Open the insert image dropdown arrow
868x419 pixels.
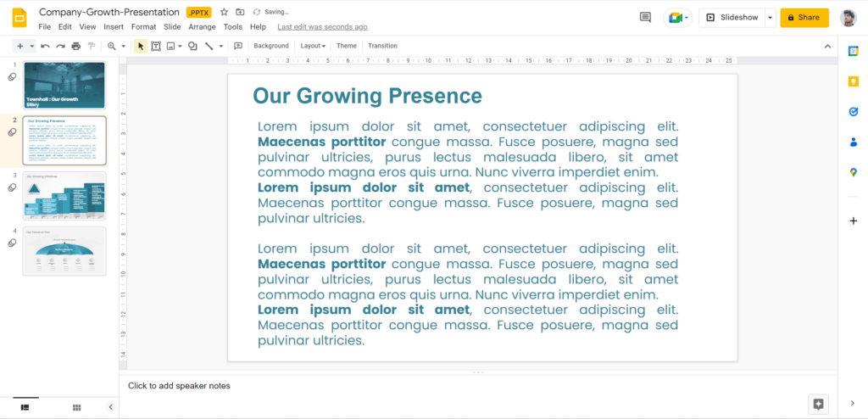point(180,46)
